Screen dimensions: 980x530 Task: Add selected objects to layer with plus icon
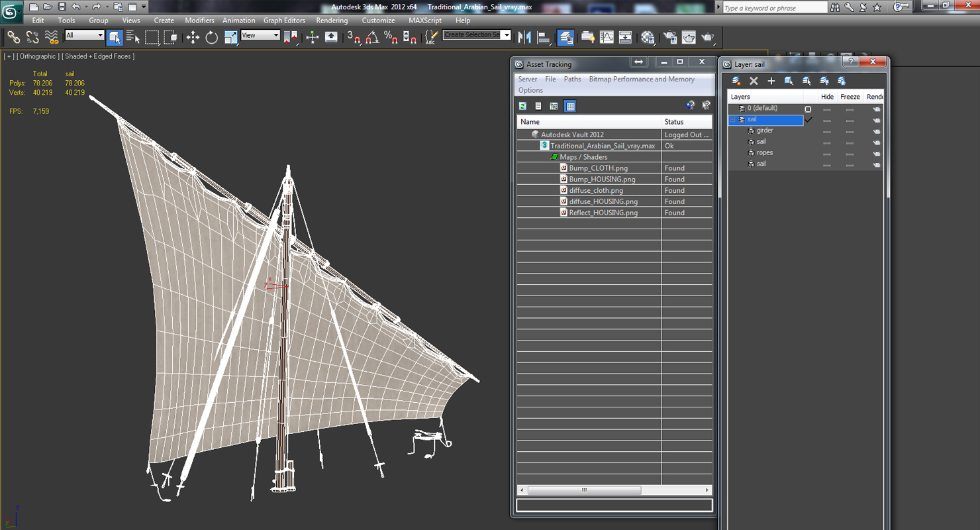click(x=771, y=81)
